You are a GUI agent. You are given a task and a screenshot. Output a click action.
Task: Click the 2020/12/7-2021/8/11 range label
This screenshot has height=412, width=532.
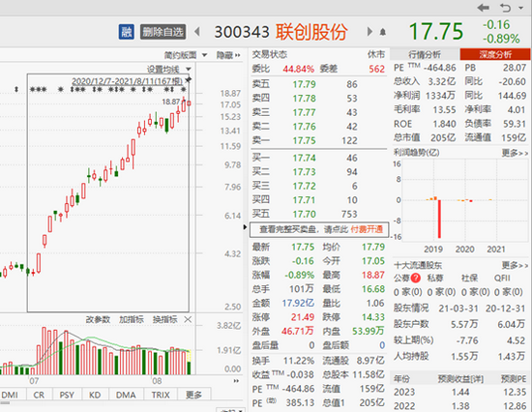pyautogui.click(x=128, y=81)
